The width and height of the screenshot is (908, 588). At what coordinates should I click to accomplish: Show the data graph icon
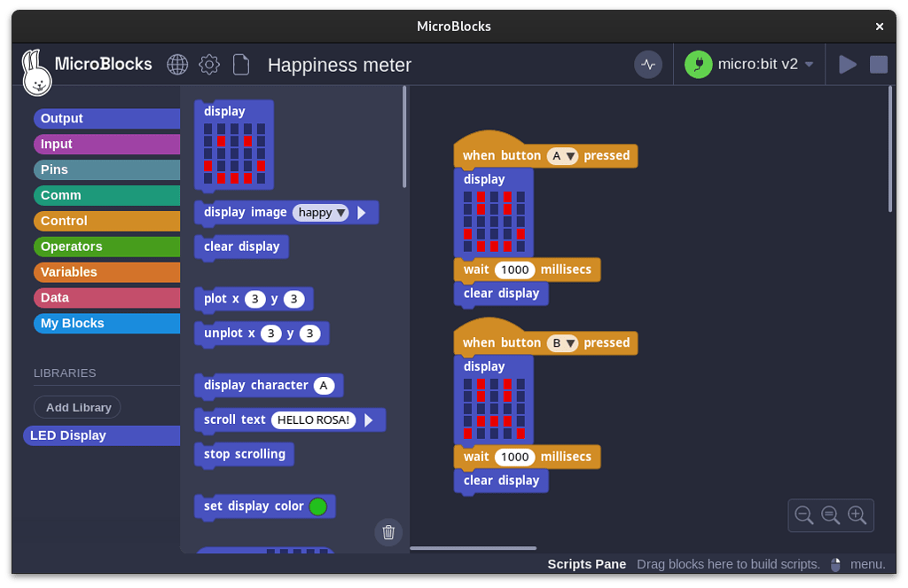coord(648,65)
